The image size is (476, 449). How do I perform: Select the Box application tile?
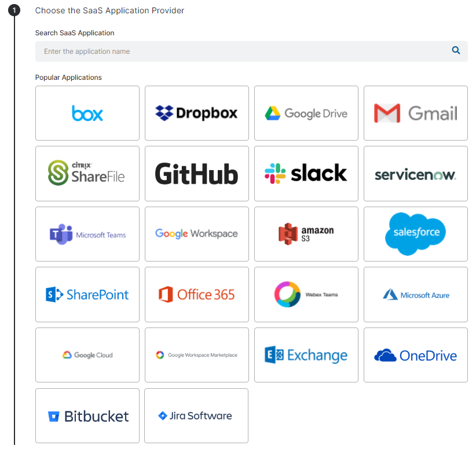[87, 113]
